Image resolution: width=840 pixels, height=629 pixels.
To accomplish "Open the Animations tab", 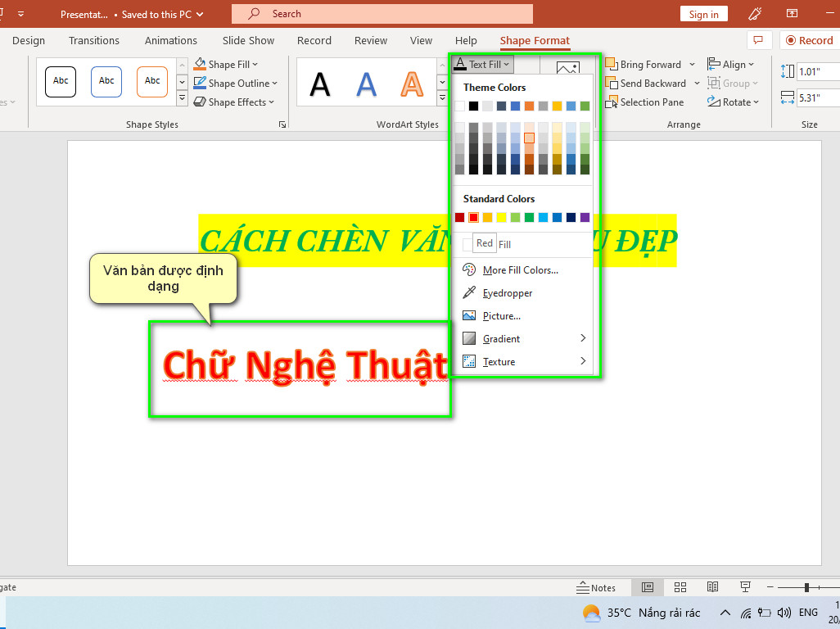I will click(x=171, y=40).
